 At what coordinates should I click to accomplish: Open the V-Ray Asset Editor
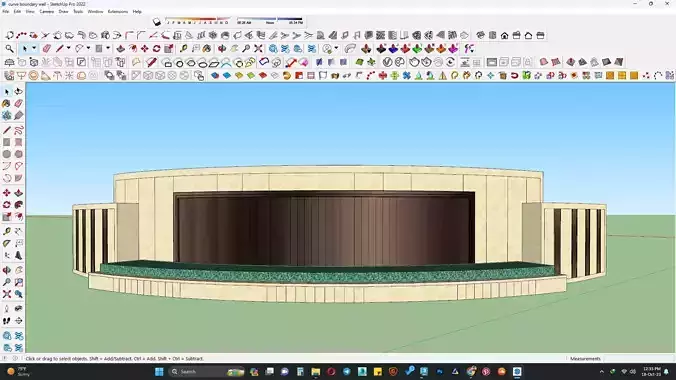[387, 62]
